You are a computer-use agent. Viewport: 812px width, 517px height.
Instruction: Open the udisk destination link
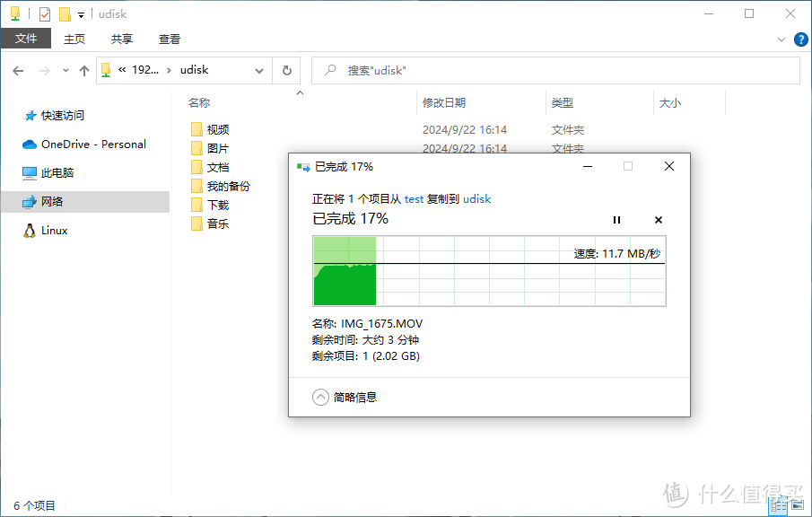point(477,199)
